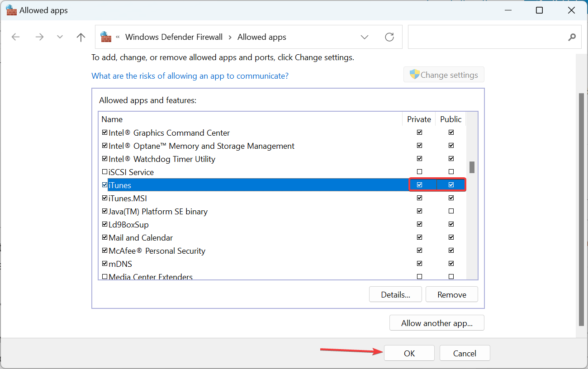Enable the iSCSI Service checkbox

coord(105,172)
